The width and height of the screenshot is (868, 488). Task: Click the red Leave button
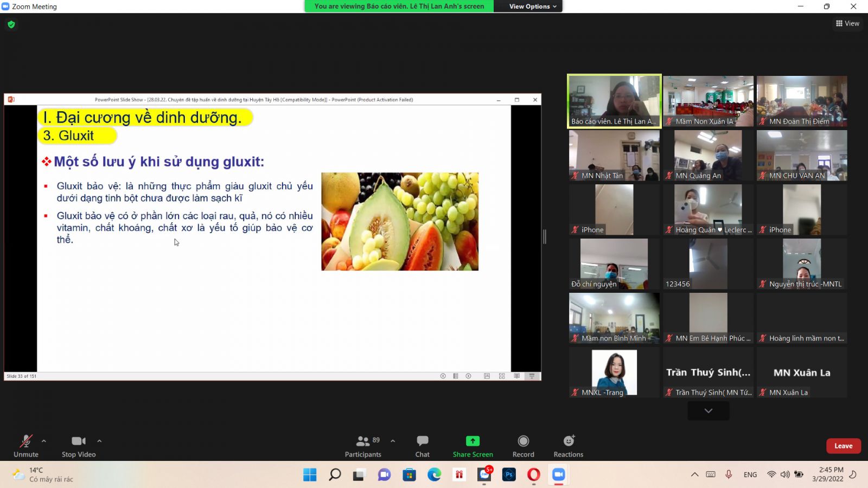pos(843,446)
